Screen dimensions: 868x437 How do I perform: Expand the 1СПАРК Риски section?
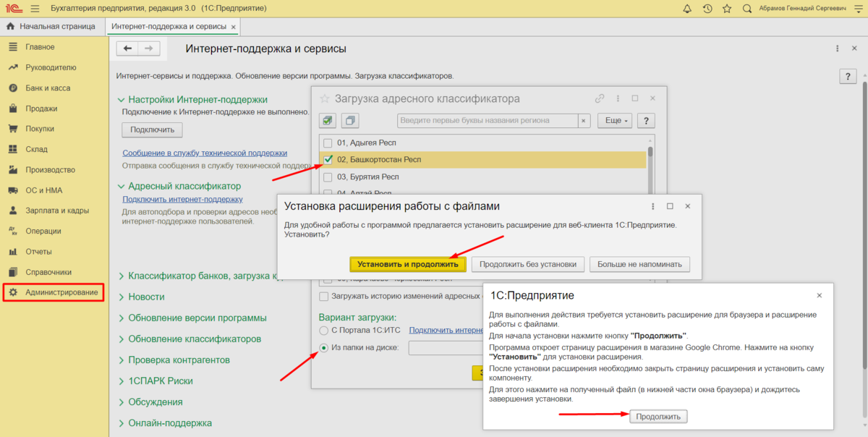coord(122,381)
